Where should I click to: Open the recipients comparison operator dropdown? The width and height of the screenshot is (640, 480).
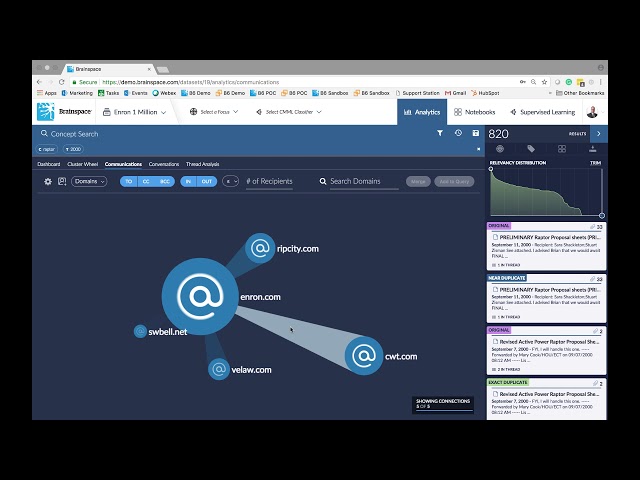click(231, 181)
